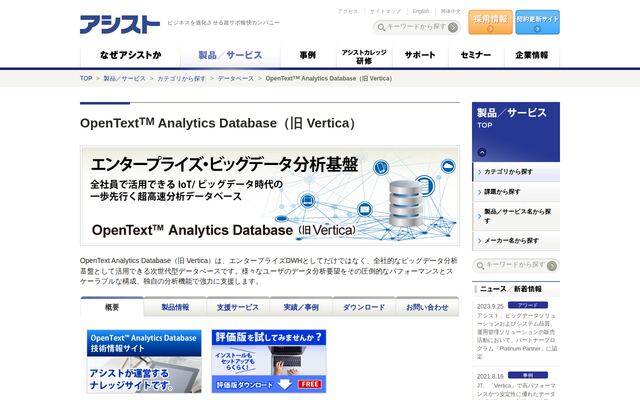Click the 事例 tag on 2021.8.16 news
Image resolution: width=640 pixels, height=400 pixels.
528,376
